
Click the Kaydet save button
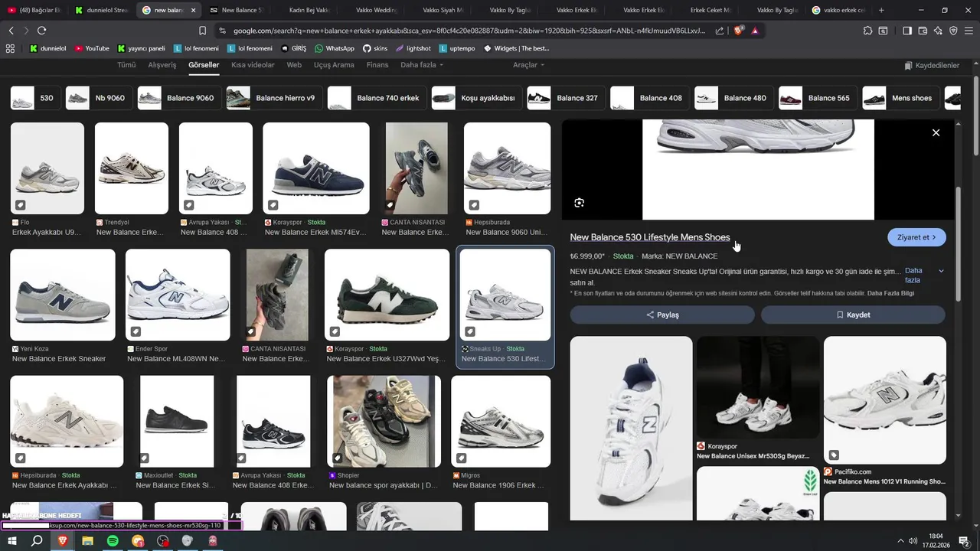pos(853,315)
